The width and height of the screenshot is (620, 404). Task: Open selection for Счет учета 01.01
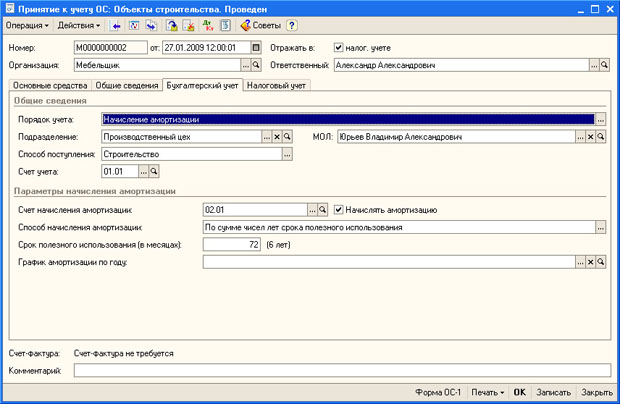point(143,172)
